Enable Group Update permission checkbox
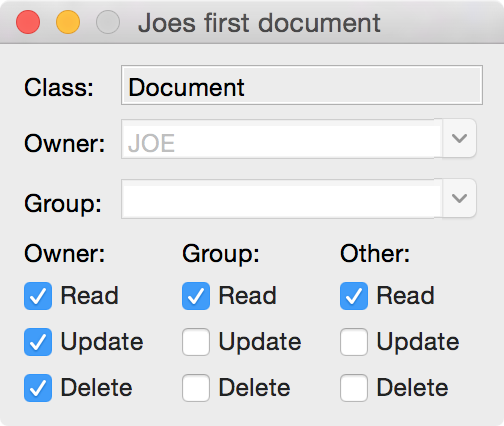Screen dimensions: 504x426 click(196, 342)
